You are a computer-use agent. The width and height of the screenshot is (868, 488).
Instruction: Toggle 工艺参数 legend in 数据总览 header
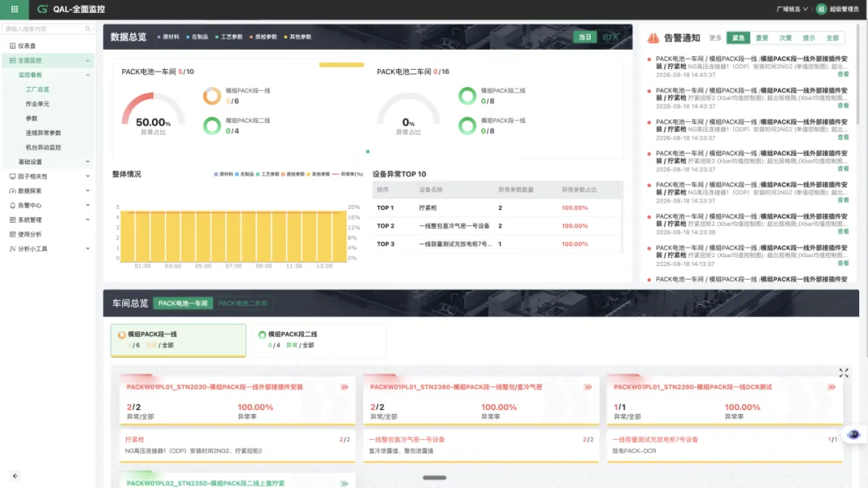(x=228, y=36)
